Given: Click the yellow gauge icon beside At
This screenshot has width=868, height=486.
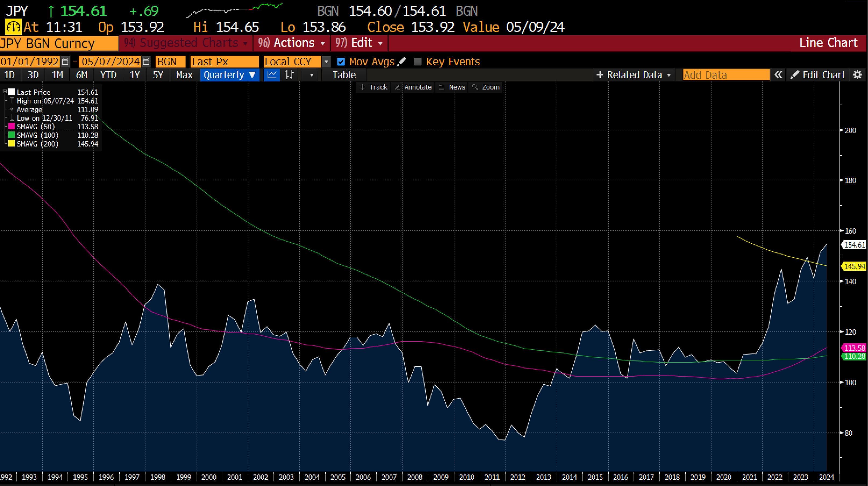Looking at the screenshot, I should click(13, 27).
